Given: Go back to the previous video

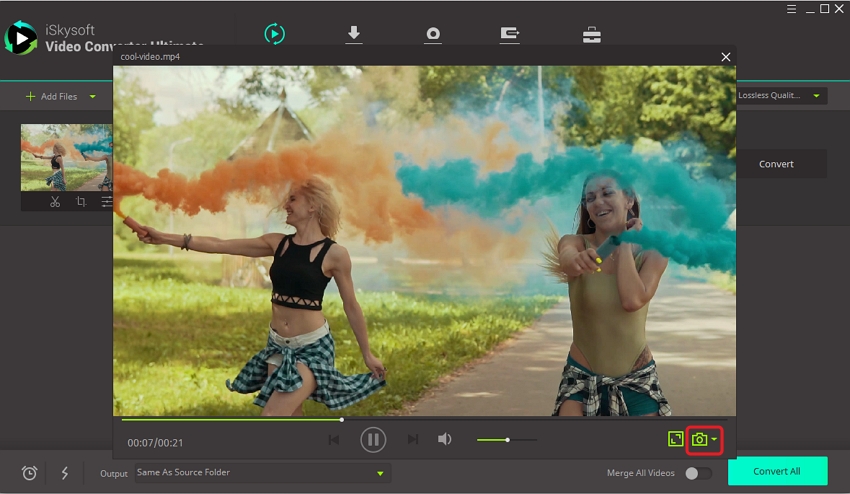Looking at the screenshot, I should [x=334, y=439].
